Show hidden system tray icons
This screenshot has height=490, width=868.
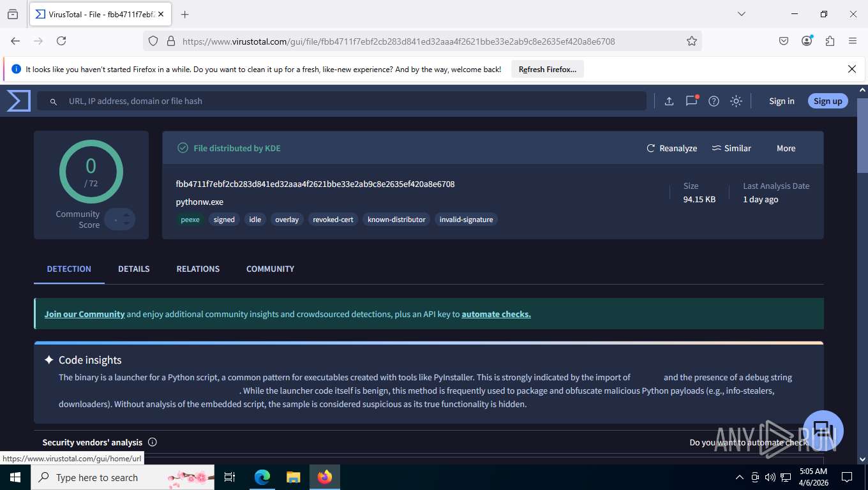point(740,477)
